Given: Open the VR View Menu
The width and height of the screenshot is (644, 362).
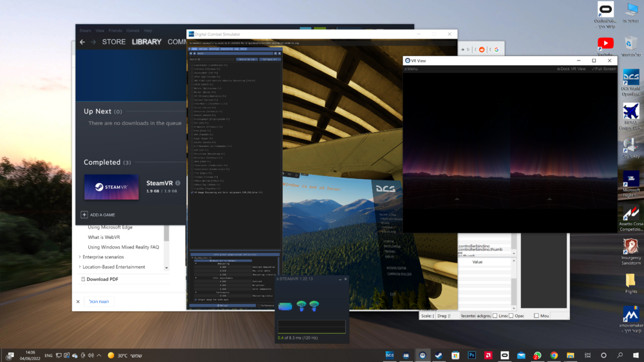Looking at the screenshot, I should pyautogui.click(x=412, y=68).
